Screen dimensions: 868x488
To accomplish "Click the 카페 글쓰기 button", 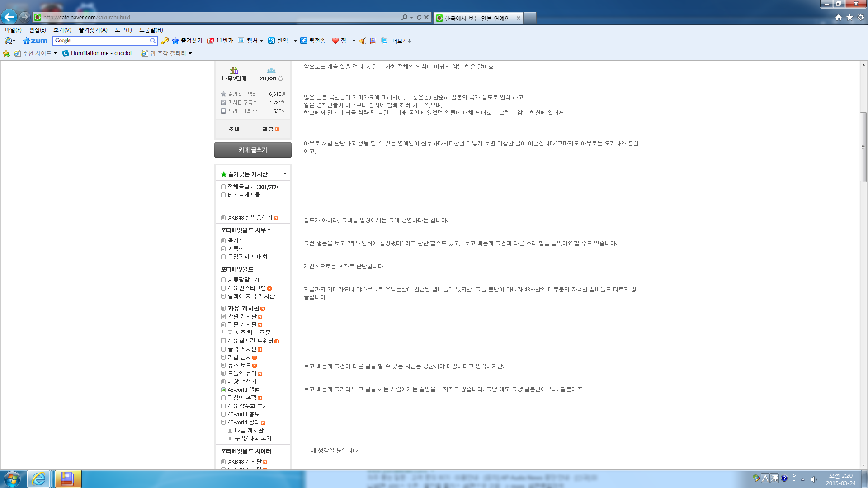I will click(253, 150).
